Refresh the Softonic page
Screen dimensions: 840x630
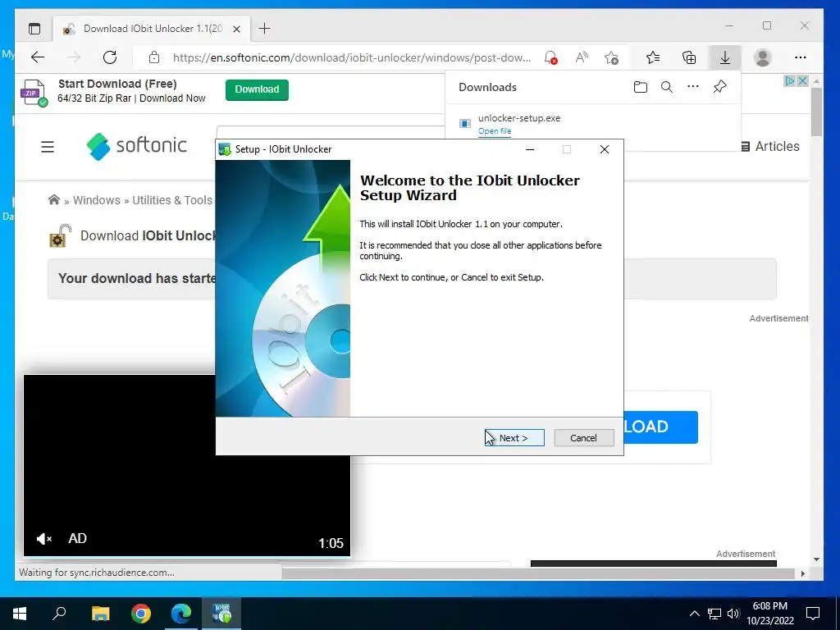pos(110,57)
